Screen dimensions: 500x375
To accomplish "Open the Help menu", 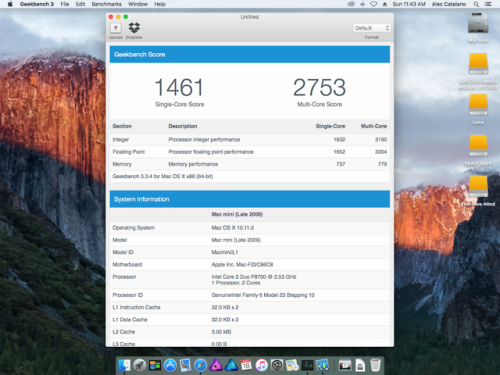I will (160, 4).
